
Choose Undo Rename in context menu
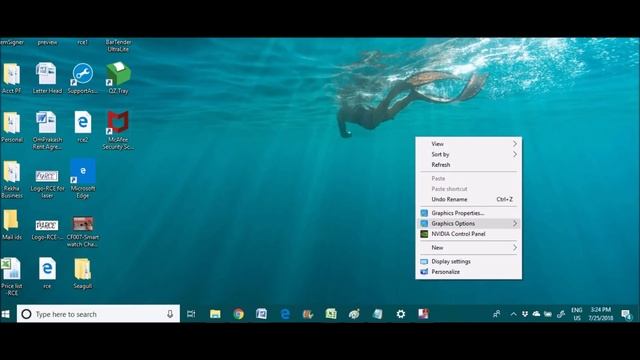coord(469,199)
